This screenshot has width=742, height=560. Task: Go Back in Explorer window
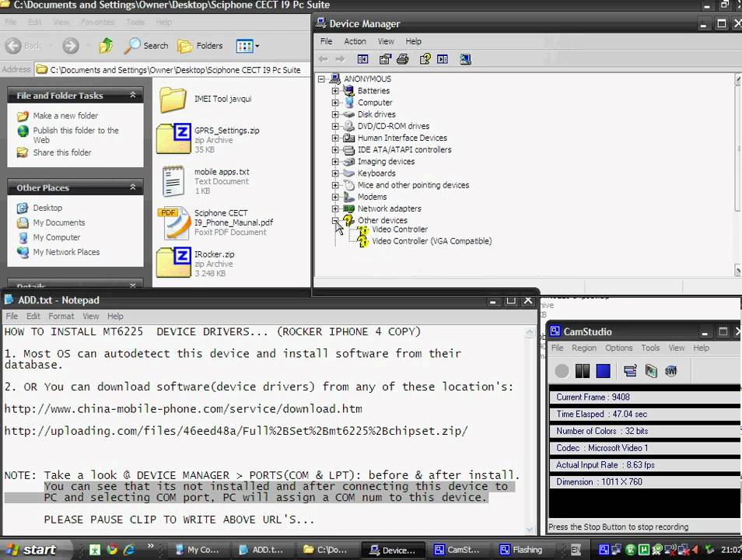[x=23, y=45]
